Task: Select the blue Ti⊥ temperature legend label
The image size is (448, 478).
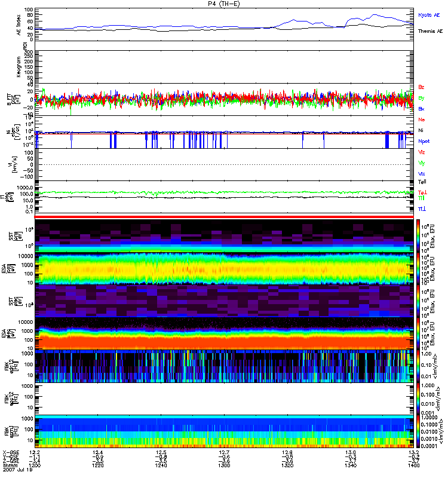Action: click(422, 209)
